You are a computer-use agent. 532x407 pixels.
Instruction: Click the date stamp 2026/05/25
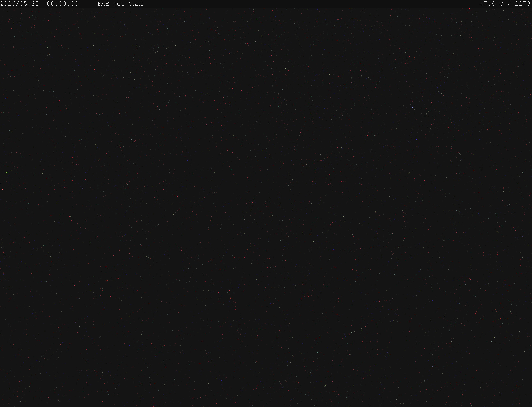(x=20, y=4)
